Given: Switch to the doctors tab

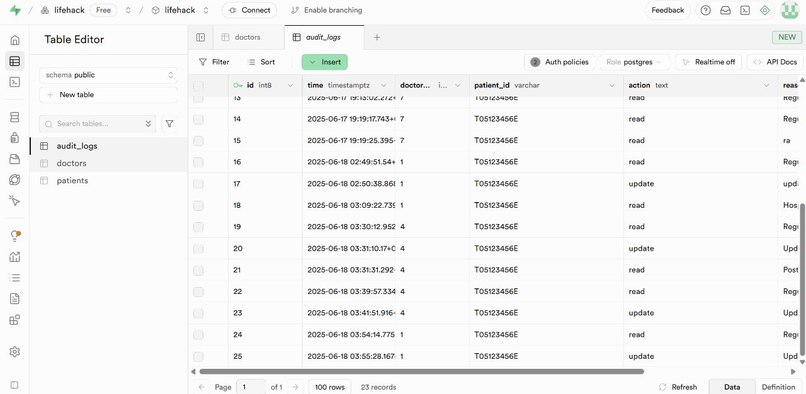Looking at the screenshot, I should pos(247,37).
